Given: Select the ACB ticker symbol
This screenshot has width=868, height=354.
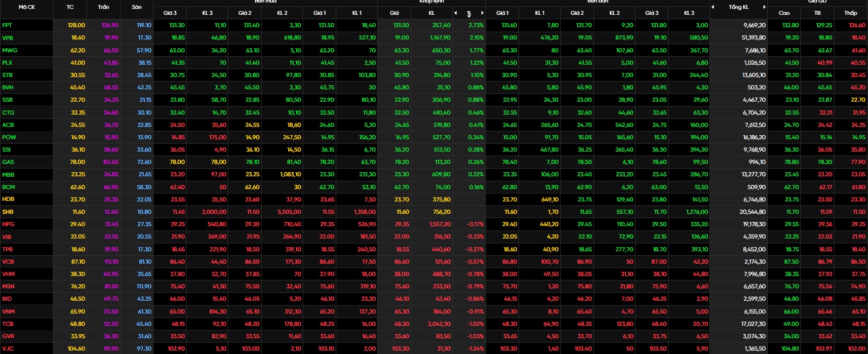Looking at the screenshot, I should pyautogui.click(x=8, y=125).
